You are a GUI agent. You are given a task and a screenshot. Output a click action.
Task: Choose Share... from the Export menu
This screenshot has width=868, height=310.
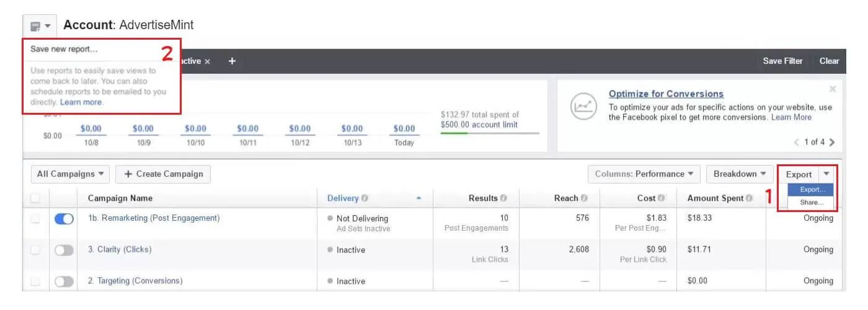[x=811, y=203]
